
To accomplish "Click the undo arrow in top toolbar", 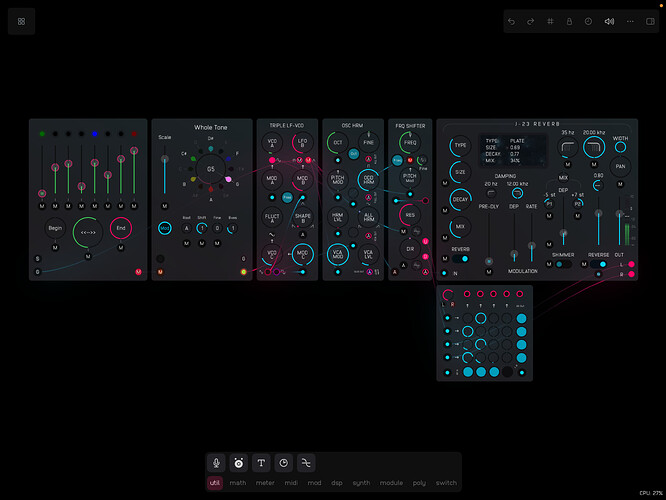I will click(512, 21).
